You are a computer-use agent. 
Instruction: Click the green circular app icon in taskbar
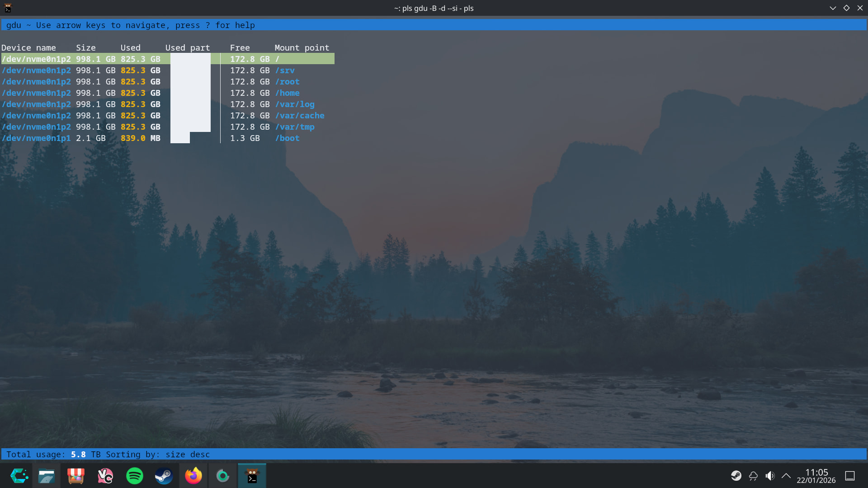[x=222, y=476]
